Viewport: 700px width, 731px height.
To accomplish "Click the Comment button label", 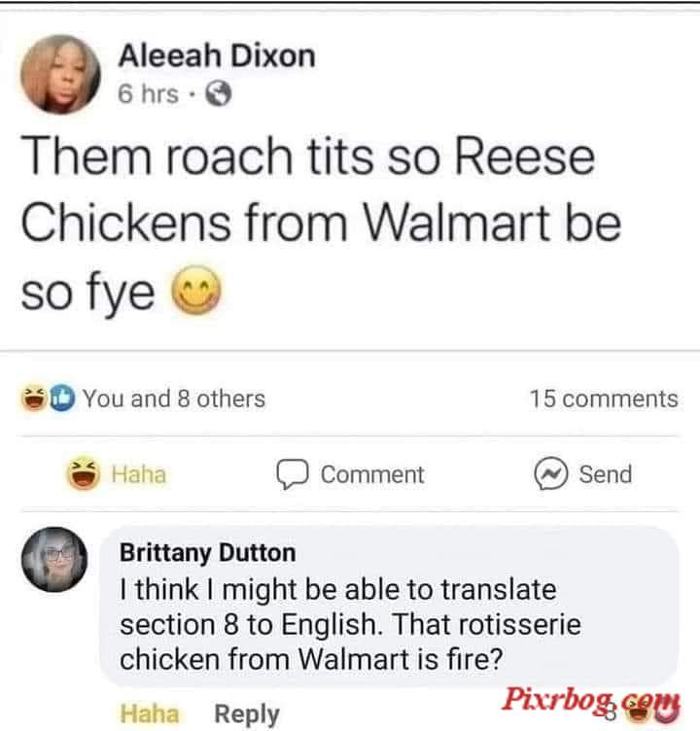I will point(372,474).
